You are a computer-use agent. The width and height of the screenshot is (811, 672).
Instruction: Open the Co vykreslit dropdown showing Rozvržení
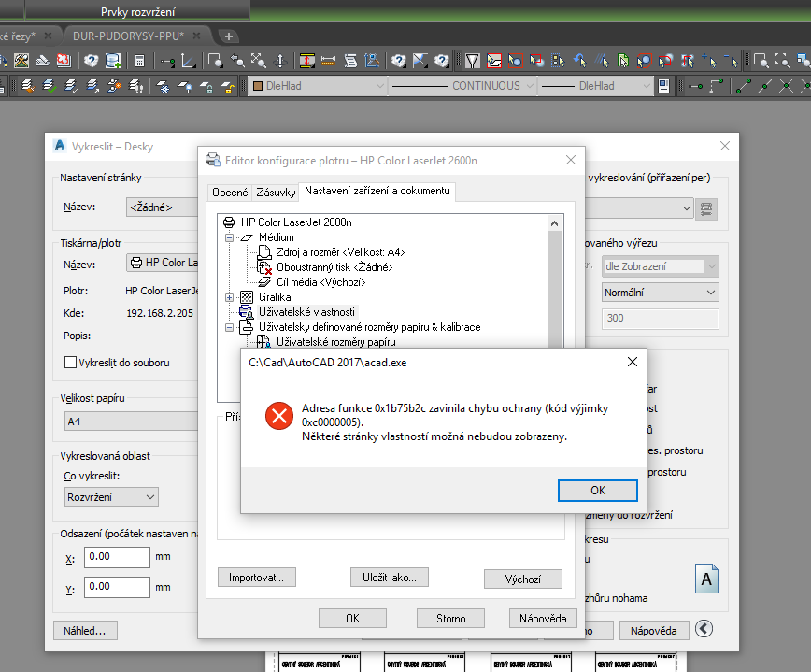(109, 497)
